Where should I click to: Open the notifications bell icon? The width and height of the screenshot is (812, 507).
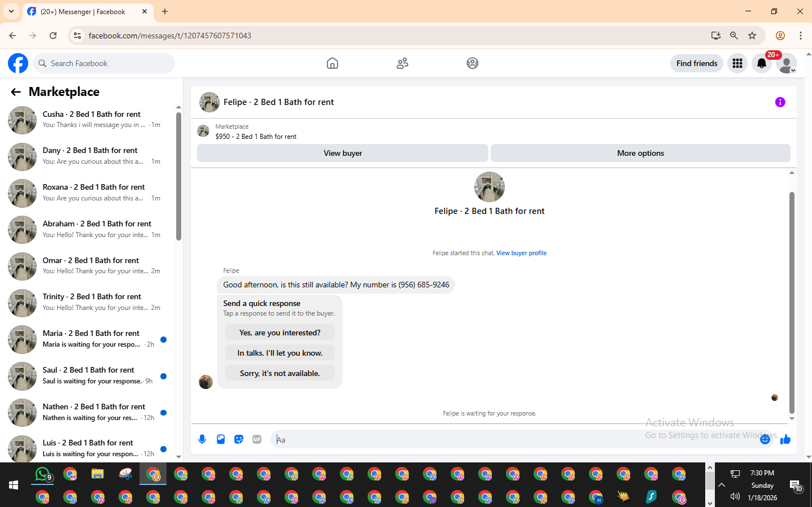762,63
